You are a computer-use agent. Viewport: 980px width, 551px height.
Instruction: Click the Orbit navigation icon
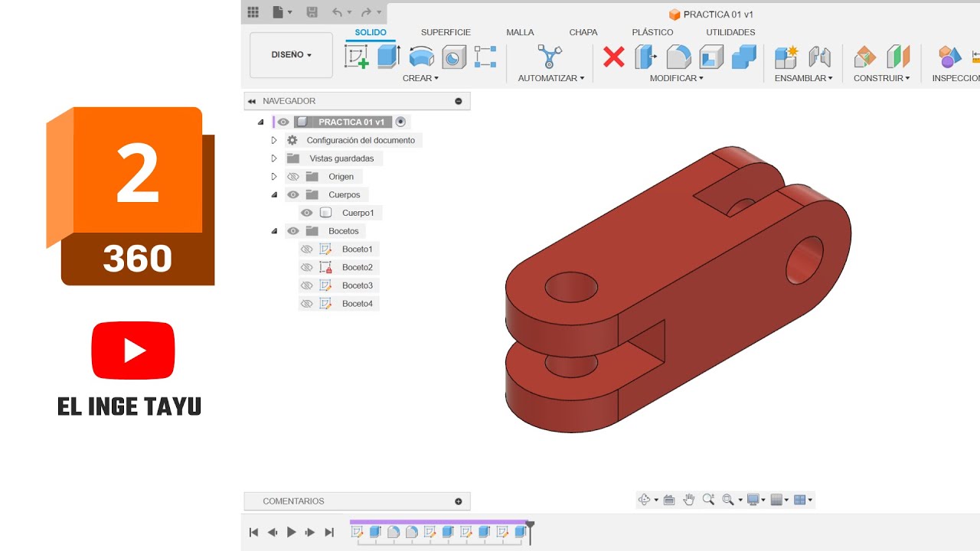(644, 500)
